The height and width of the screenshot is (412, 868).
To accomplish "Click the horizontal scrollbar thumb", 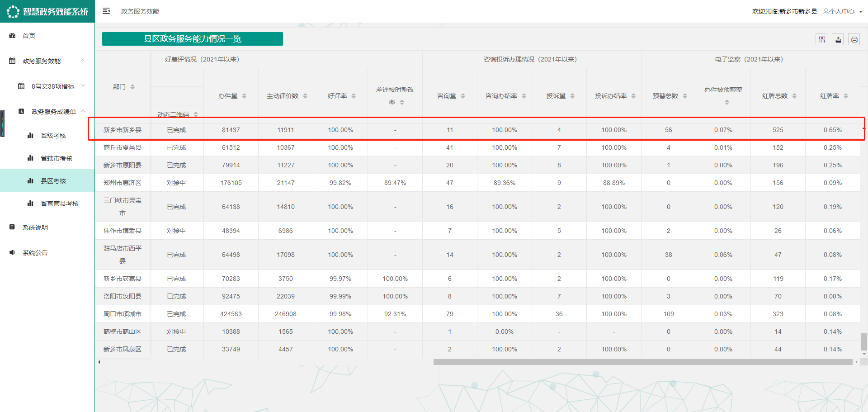I will 643,362.
